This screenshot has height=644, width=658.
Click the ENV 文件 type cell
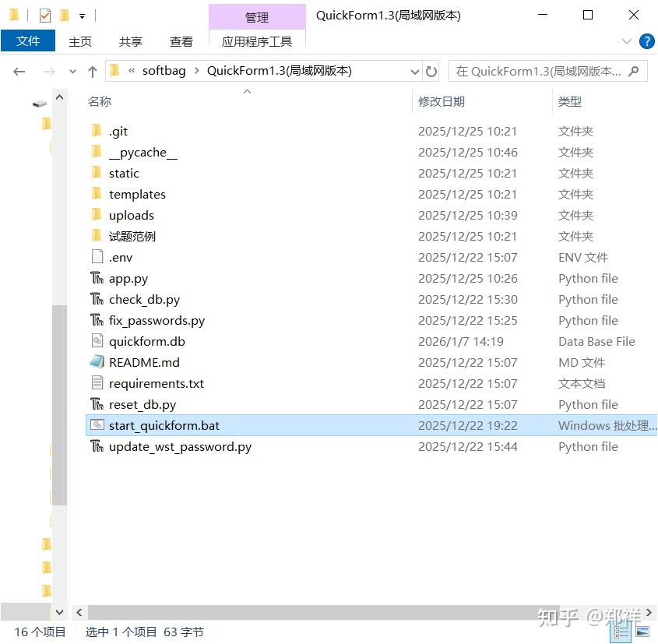[x=583, y=257]
